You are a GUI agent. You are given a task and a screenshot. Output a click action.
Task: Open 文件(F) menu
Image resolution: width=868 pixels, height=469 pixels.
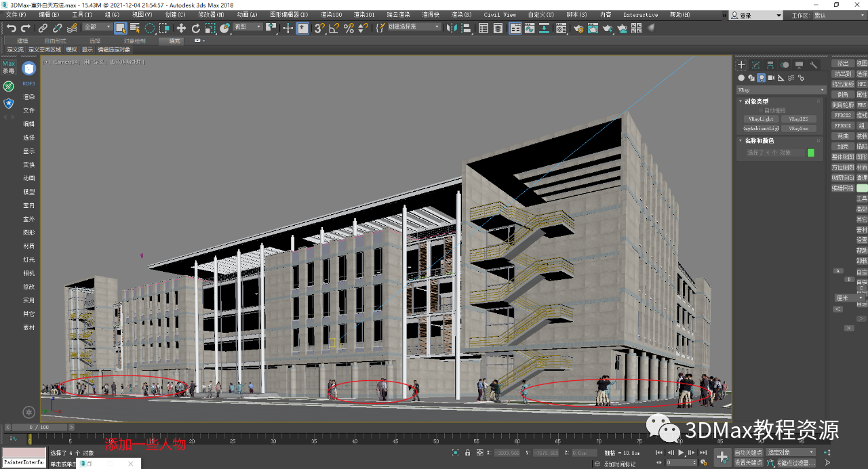pos(18,14)
